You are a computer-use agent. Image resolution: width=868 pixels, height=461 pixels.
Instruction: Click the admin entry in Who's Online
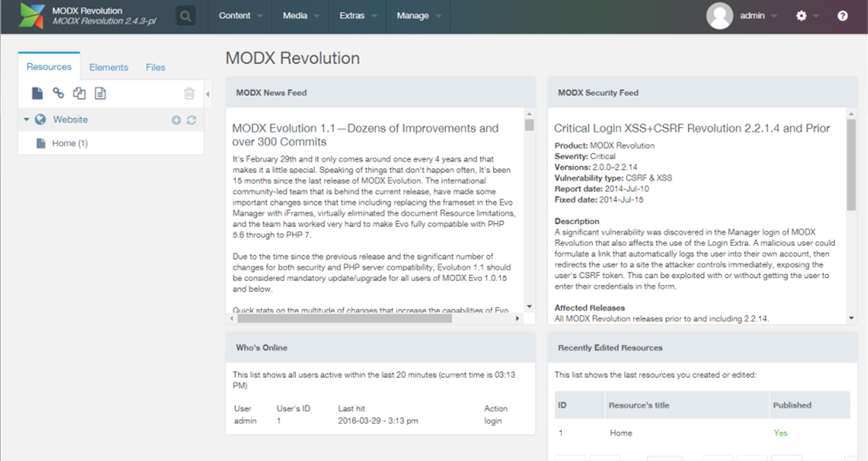coord(245,421)
